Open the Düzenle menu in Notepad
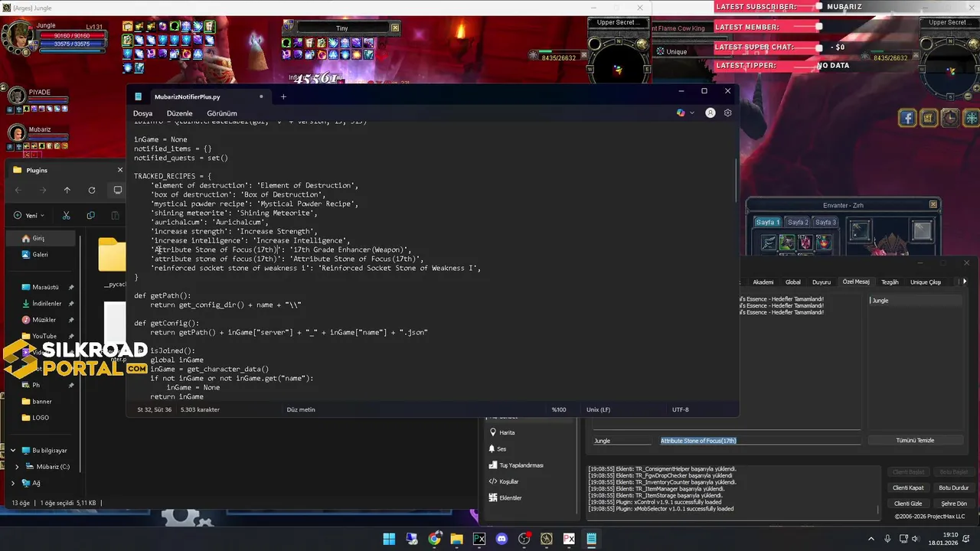 tap(180, 113)
